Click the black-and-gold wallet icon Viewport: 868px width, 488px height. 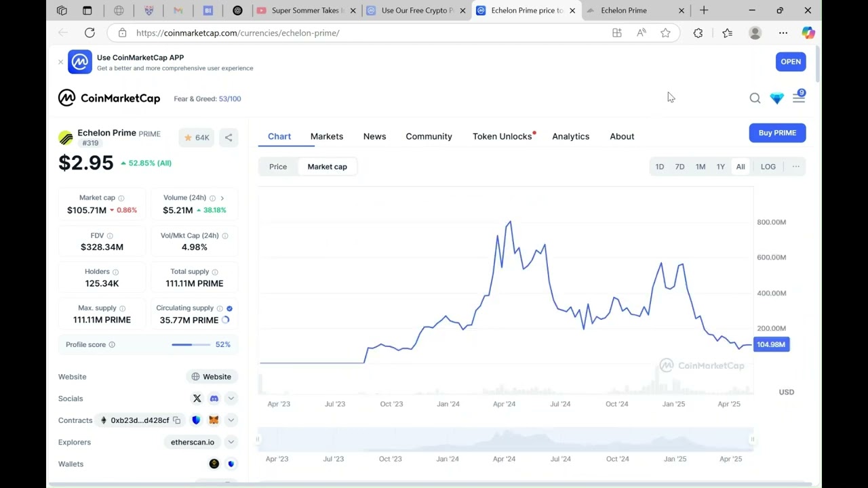[x=214, y=464]
